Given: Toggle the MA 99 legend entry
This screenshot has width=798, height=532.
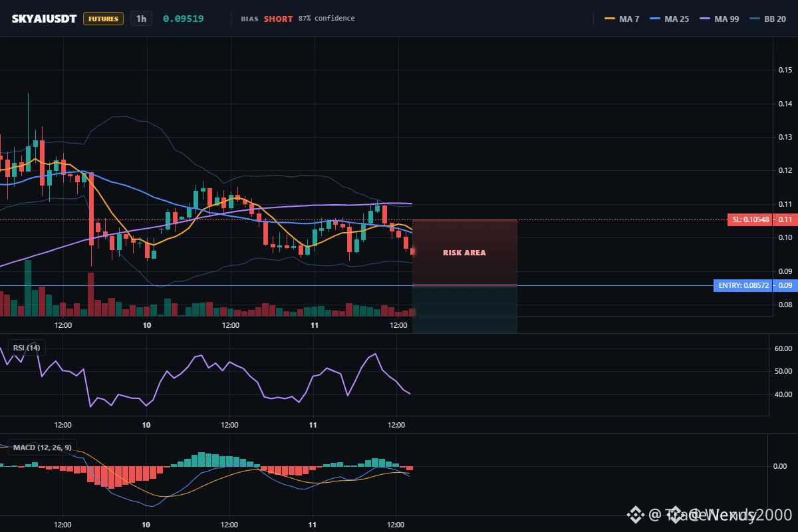Looking at the screenshot, I should click(720, 19).
